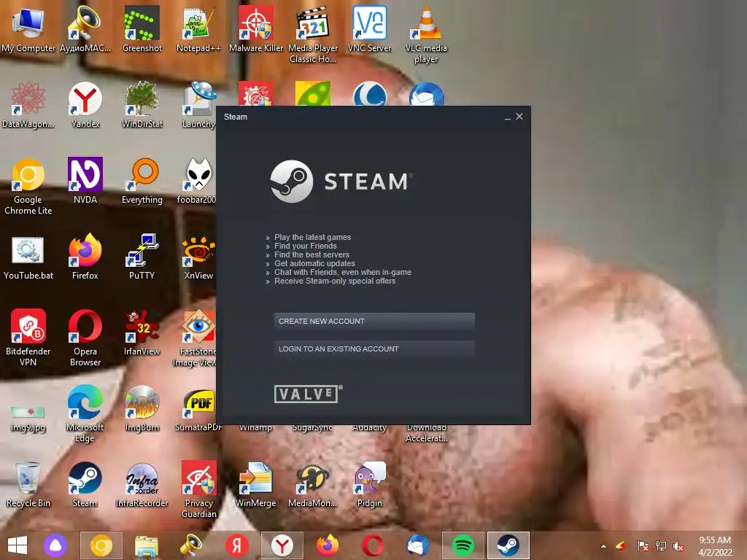Screen dimensions: 747x560
Task: Select YouTube.bat file on desktop
Action: (28, 257)
